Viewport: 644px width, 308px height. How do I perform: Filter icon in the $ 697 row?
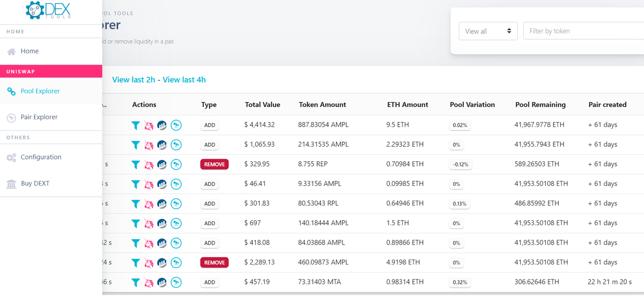pos(136,223)
